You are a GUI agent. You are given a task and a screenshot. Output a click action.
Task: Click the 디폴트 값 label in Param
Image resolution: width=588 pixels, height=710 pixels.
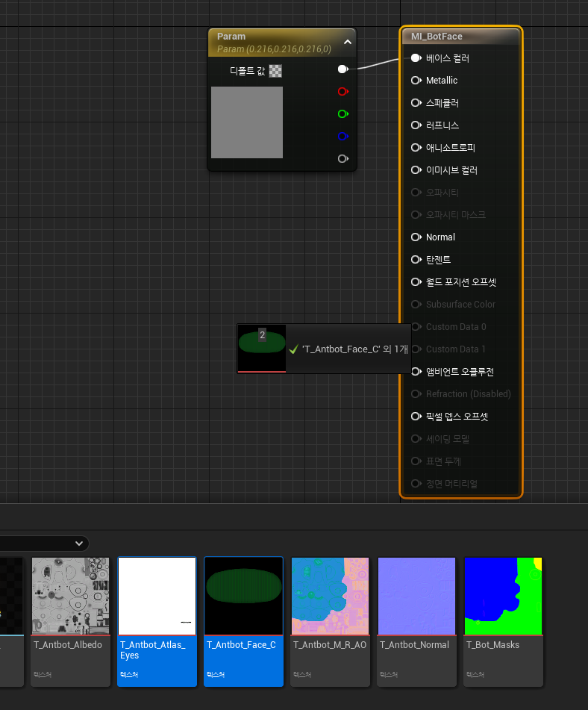[x=247, y=71]
